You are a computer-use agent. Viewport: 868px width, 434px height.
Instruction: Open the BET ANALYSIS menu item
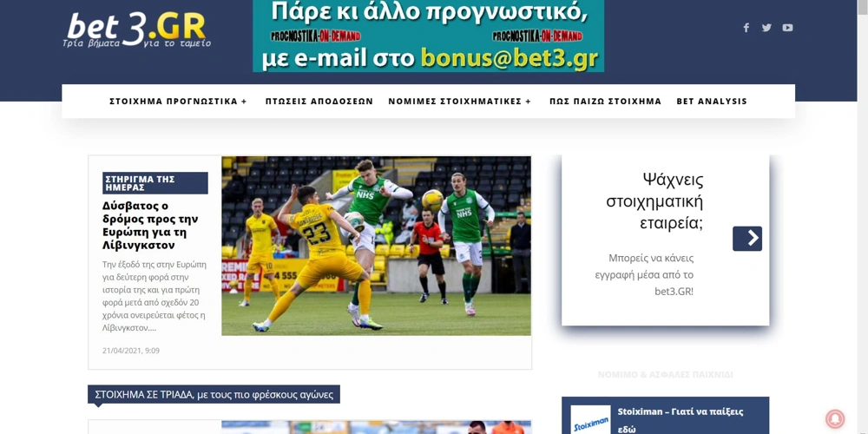[712, 102]
